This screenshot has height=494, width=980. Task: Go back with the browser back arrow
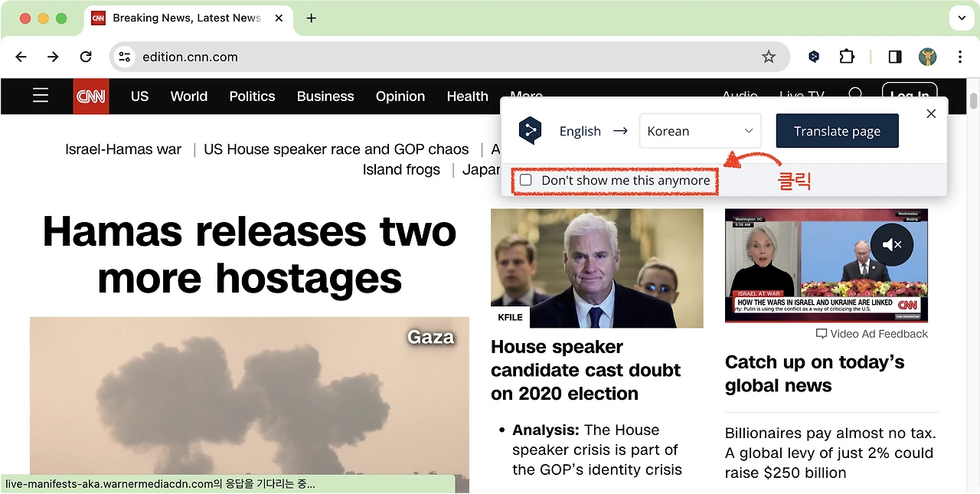21,57
